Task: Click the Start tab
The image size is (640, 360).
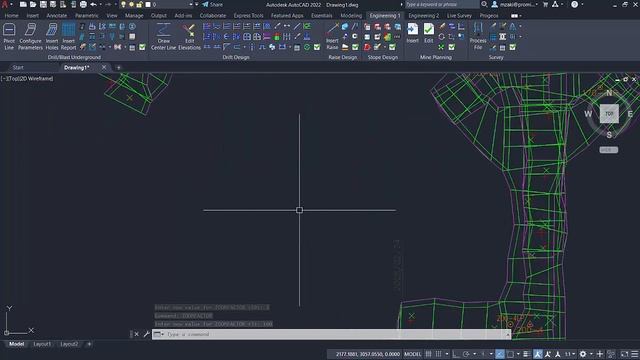Action: [18, 68]
